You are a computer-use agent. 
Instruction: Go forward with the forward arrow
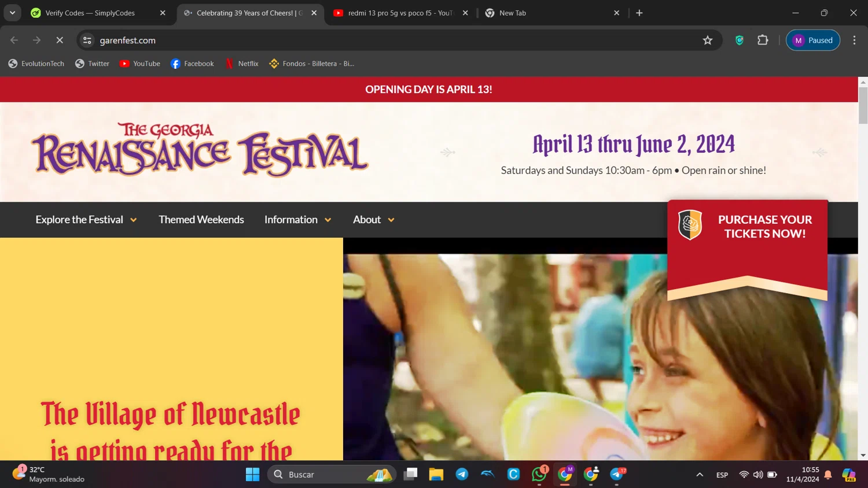pyautogui.click(x=37, y=40)
